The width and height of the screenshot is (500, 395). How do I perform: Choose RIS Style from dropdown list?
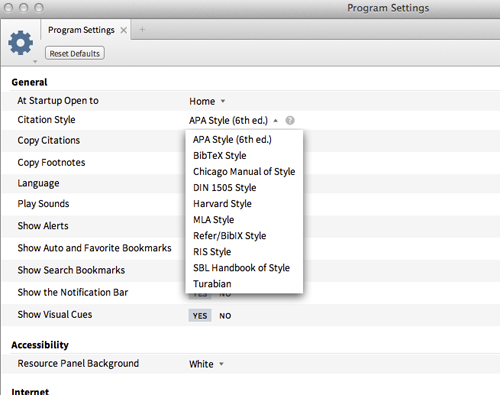212,252
